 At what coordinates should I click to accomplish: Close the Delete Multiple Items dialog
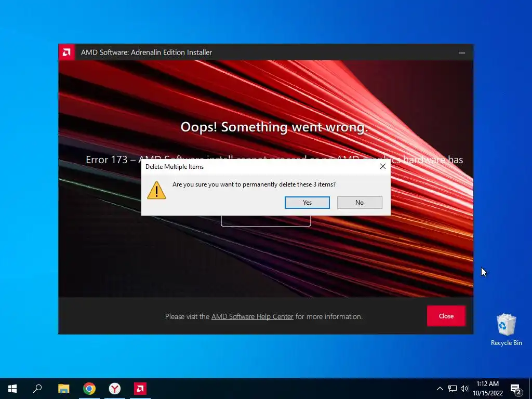(383, 167)
